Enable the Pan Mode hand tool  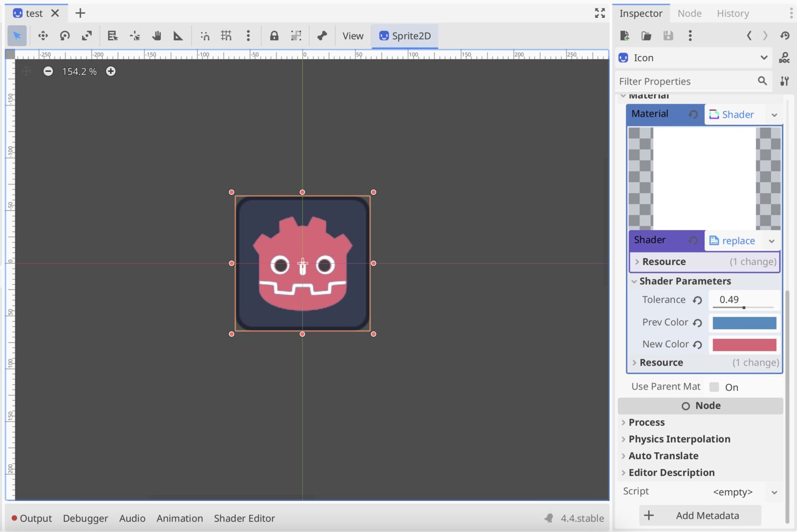point(157,36)
